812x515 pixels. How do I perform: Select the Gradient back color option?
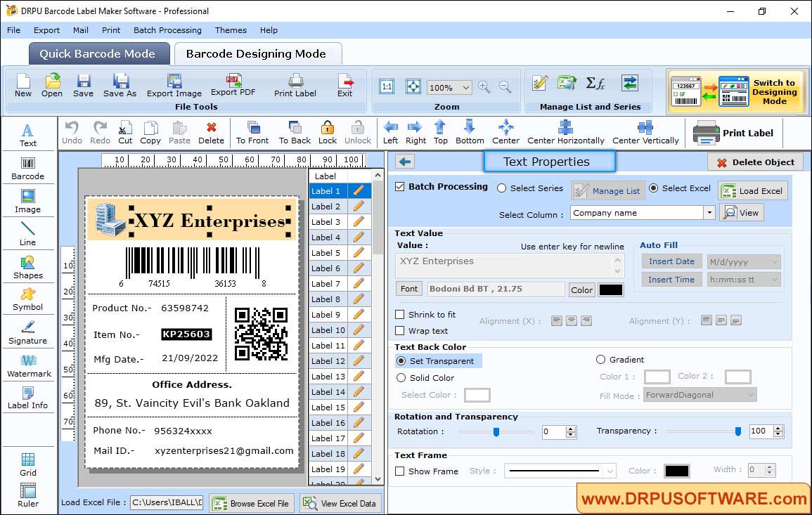pyautogui.click(x=600, y=360)
